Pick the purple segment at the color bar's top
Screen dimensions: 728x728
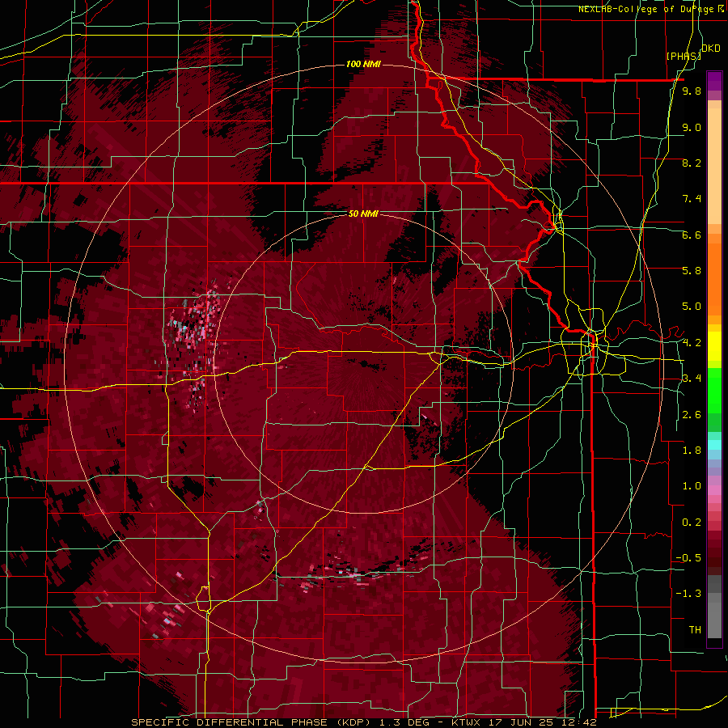pos(714,81)
